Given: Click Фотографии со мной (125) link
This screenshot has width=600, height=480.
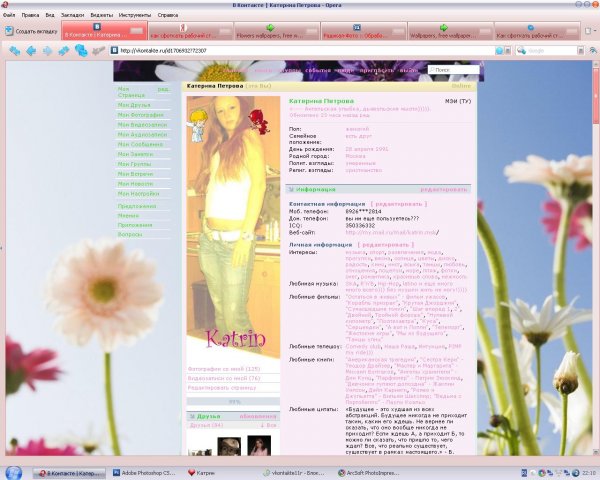Looking at the screenshot, I should click(224, 369).
